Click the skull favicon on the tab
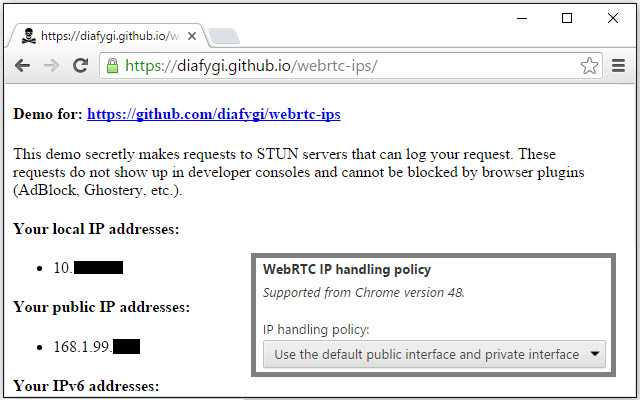 tap(28, 36)
